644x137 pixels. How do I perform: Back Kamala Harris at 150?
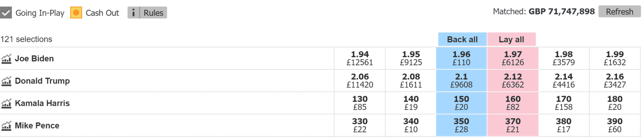461,103
